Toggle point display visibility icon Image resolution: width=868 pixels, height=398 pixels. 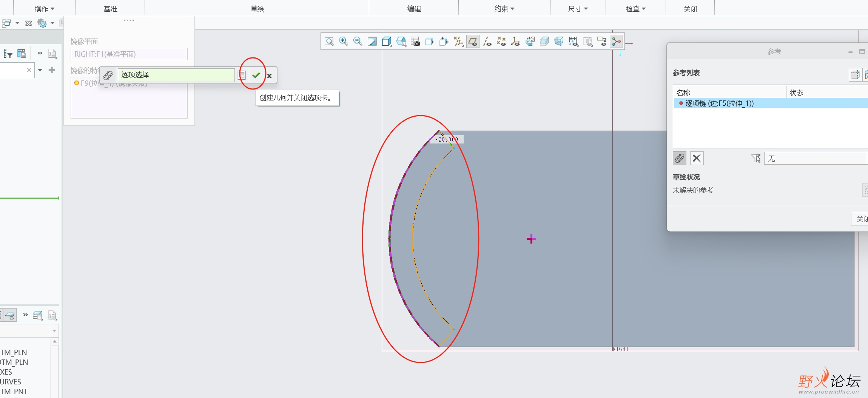(501, 42)
